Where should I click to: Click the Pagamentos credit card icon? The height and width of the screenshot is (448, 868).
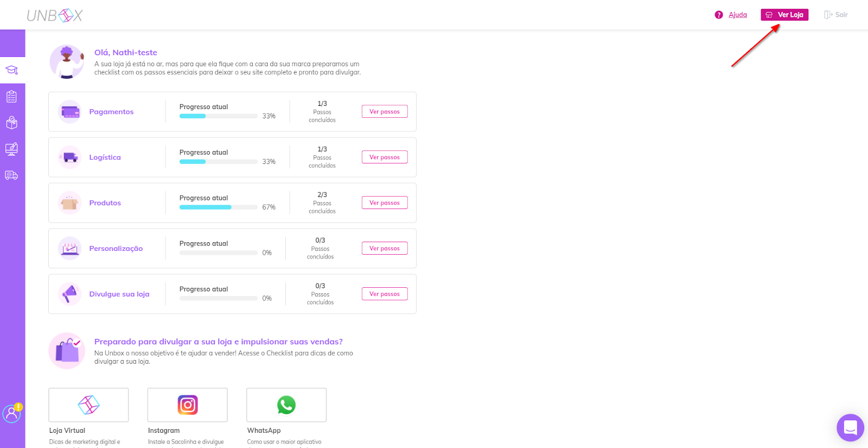coord(70,112)
